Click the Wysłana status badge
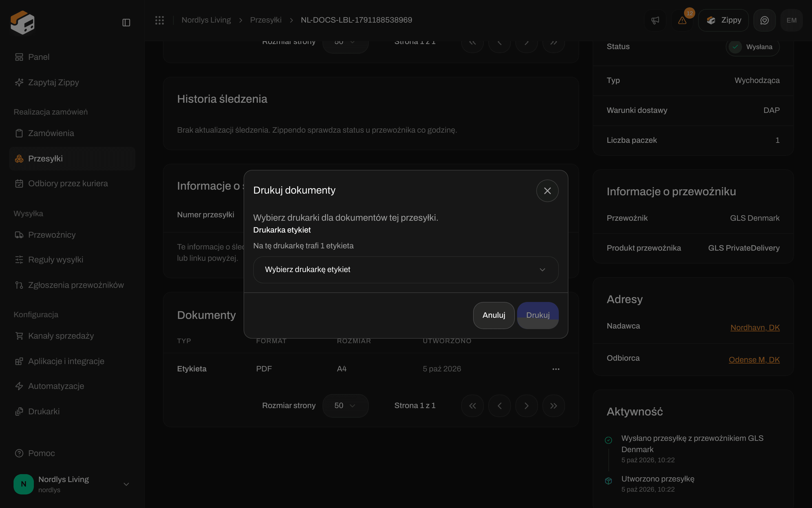Screen dimensions: 812x508 coord(753,47)
